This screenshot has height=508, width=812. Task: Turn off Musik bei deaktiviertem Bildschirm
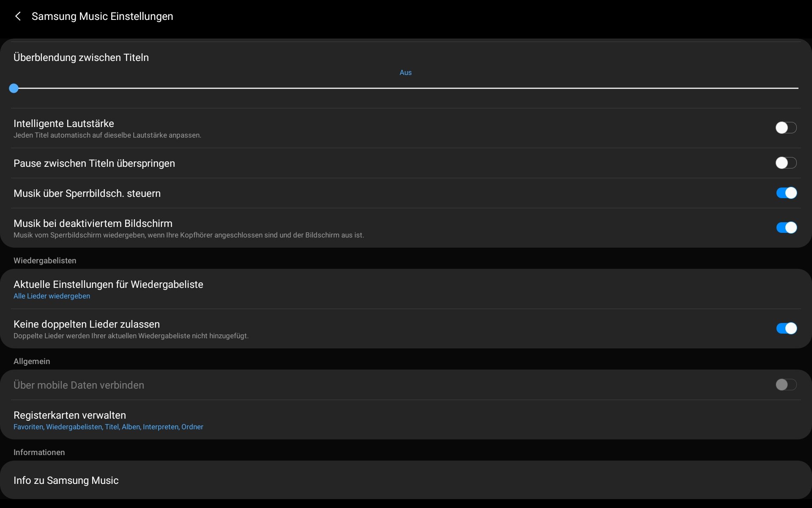pyautogui.click(x=786, y=228)
